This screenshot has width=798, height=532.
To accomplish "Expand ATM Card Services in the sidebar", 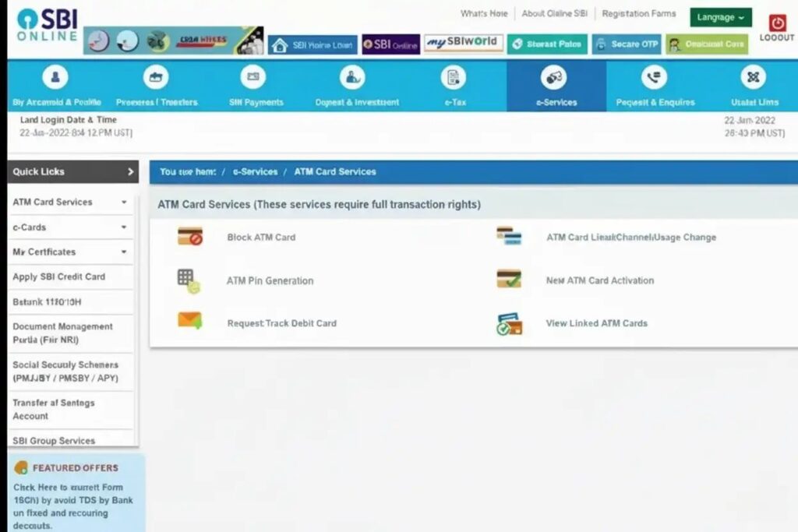I will tap(124, 203).
